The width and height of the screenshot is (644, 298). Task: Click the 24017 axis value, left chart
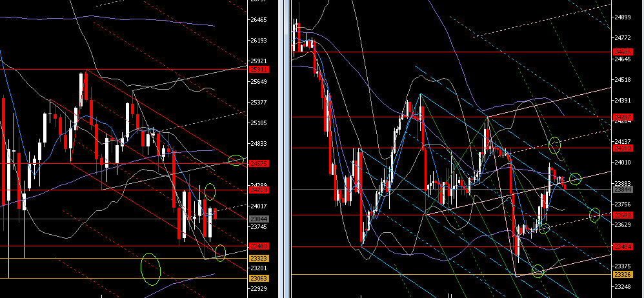tap(259, 206)
